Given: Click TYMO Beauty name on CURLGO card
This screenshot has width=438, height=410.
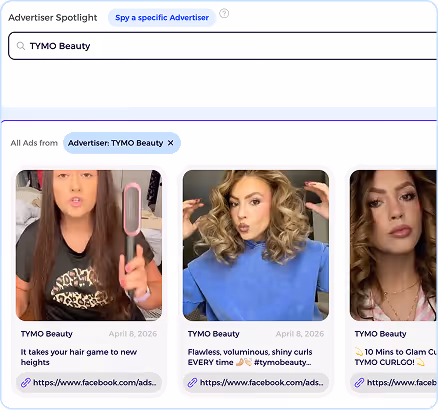Looking at the screenshot, I should (x=381, y=334).
